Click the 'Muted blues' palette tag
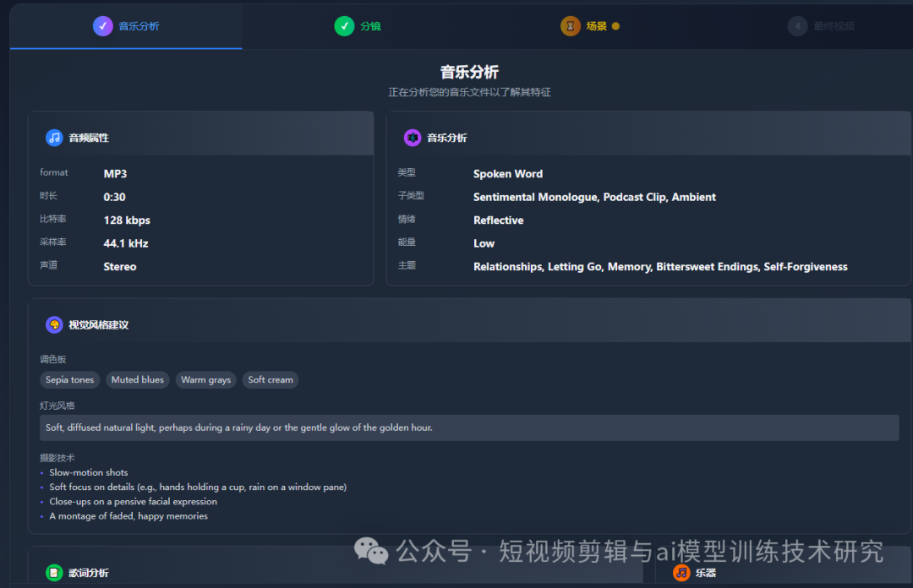The width and height of the screenshot is (913, 588). 137,379
